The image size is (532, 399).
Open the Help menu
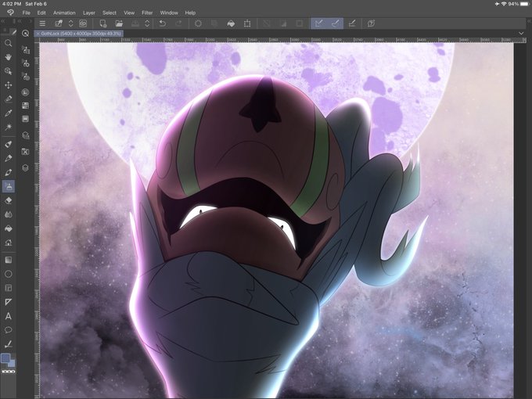click(x=190, y=13)
